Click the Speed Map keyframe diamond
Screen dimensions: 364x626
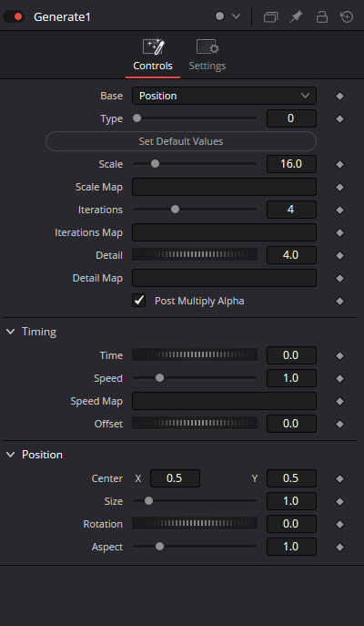point(339,401)
